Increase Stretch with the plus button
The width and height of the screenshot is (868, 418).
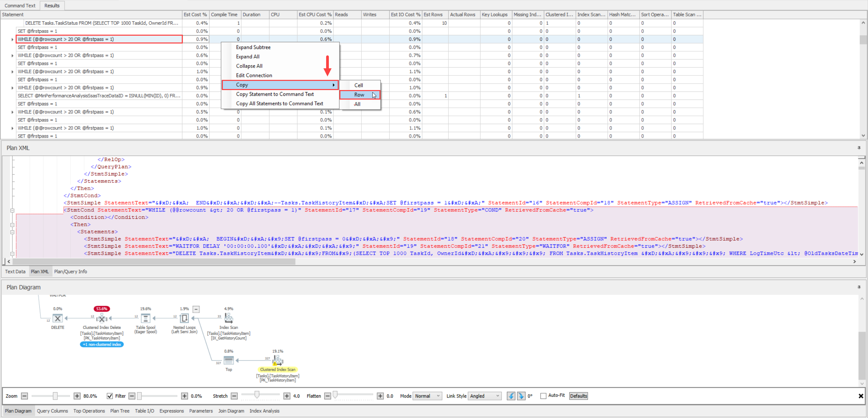(x=287, y=396)
